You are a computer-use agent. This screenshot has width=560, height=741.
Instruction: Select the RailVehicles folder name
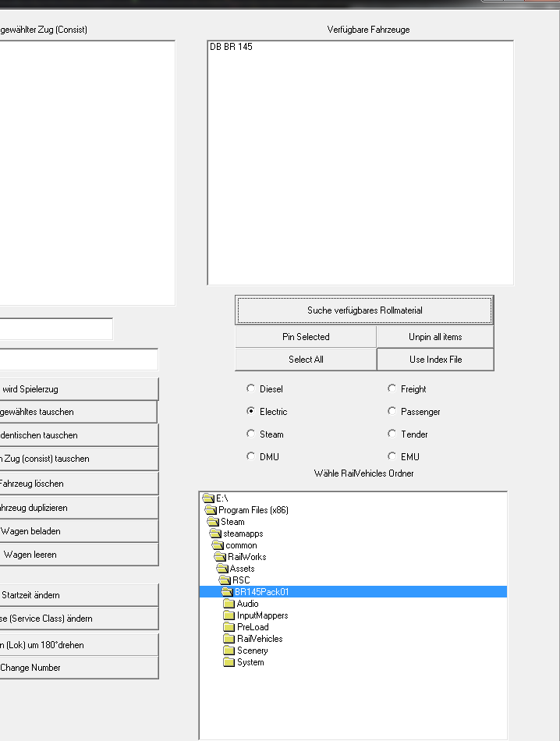pyautogui.click(x=260, y=639)
